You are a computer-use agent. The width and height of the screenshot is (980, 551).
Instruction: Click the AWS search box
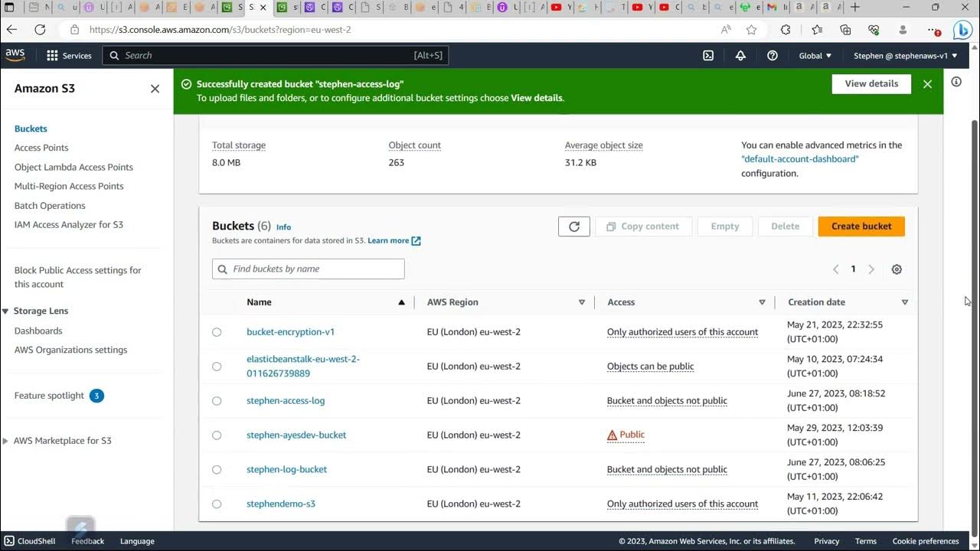pos(276,56)
